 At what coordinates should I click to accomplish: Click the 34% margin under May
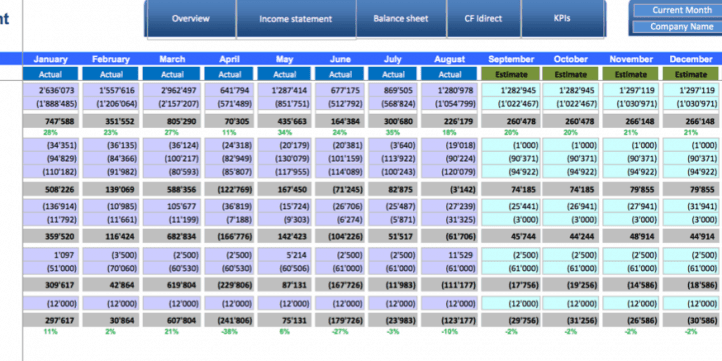click(x=285, y=133)
